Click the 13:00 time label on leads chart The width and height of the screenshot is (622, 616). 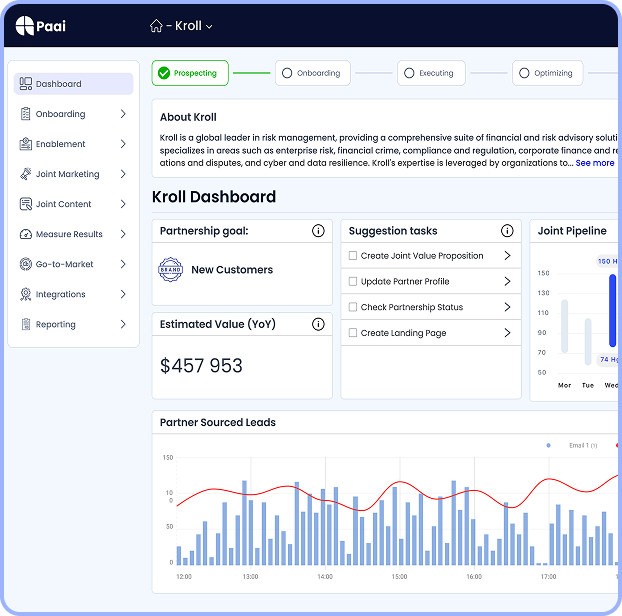click(x=250, y=576)
